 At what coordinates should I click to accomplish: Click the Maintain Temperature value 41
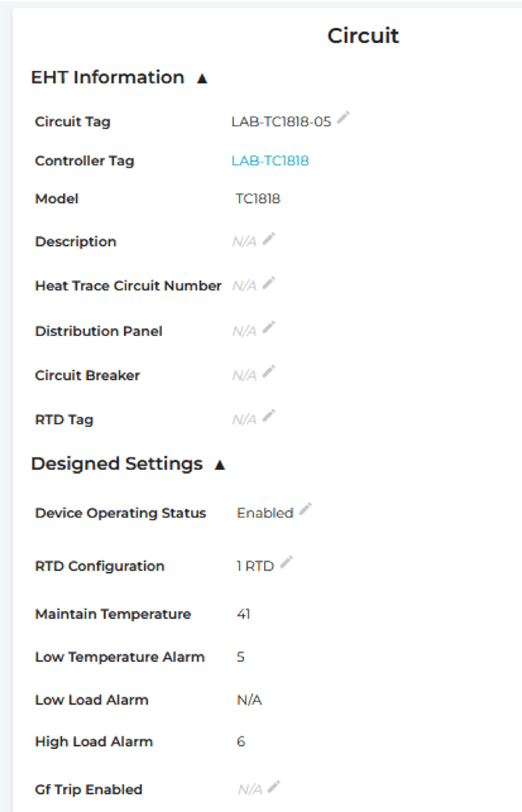pyautogui.click(x=243, y=615)
